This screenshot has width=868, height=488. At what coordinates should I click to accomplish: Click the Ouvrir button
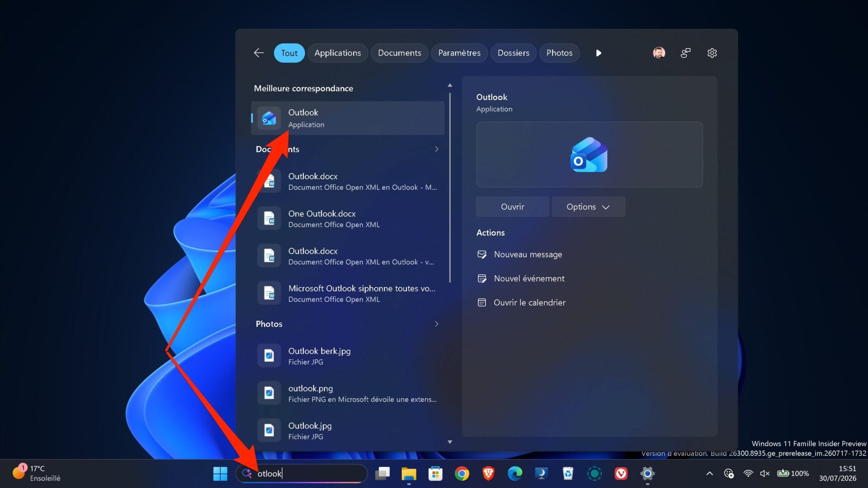512,206
